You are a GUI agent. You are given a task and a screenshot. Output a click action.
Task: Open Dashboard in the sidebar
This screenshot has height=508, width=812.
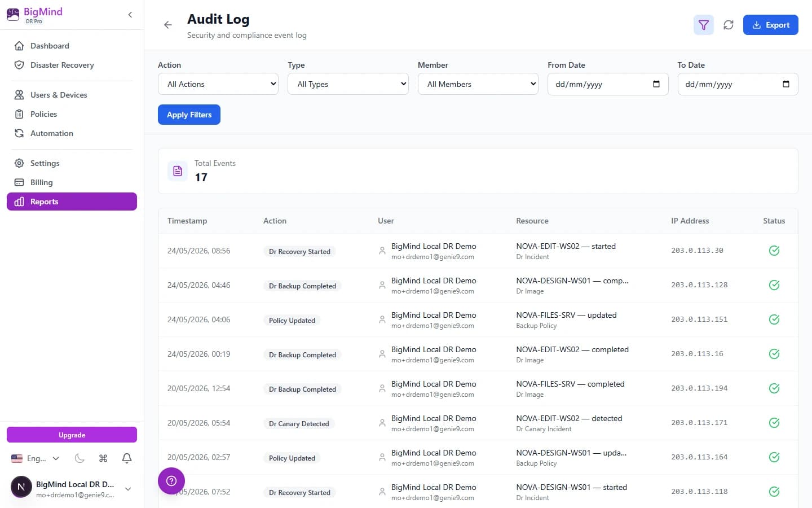click(72, 46)
